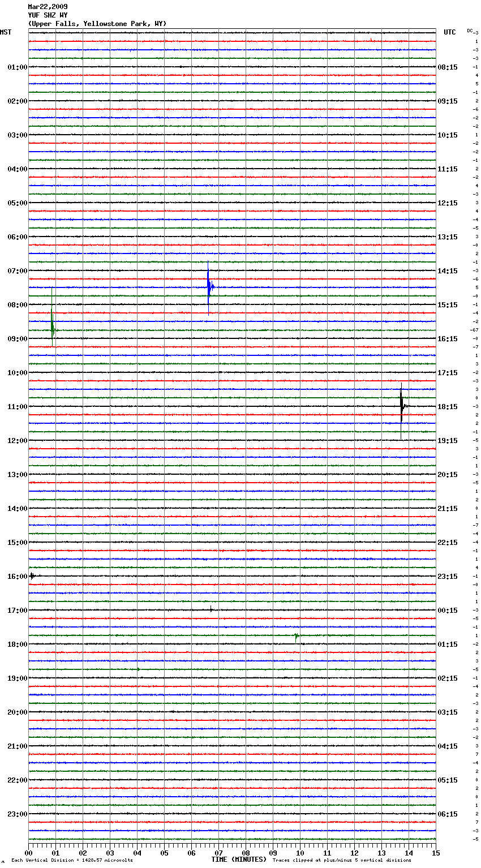Click the "22:15" UTC time label

coord(448,543)
